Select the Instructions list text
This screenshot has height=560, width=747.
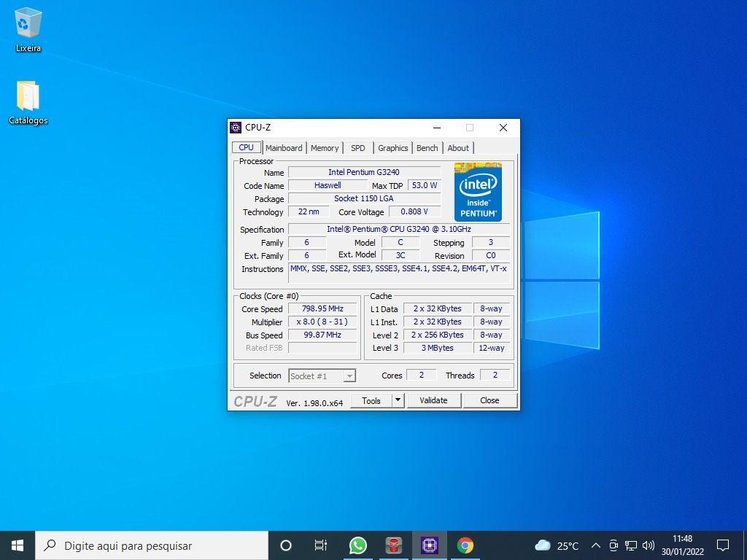399,273
